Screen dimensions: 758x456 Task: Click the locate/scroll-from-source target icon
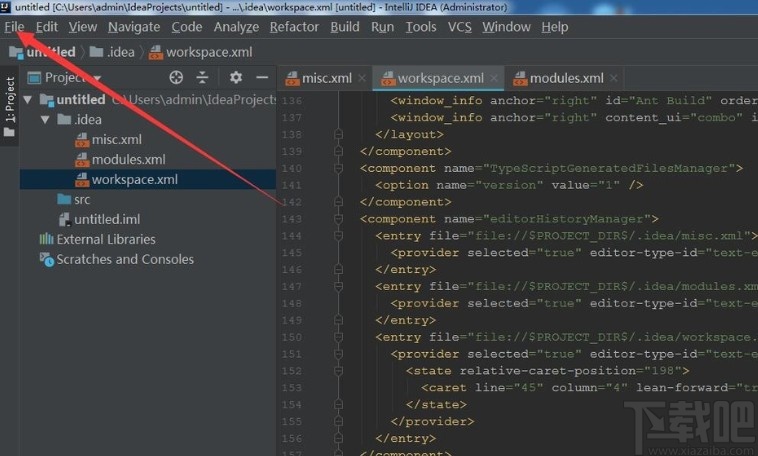point(176,77)
